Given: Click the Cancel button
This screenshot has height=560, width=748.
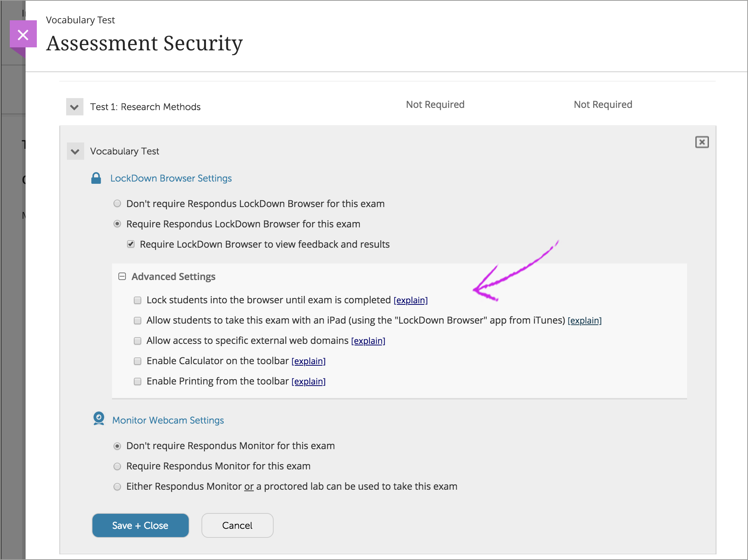Looking at the screenshot, I should pos(237,525).
